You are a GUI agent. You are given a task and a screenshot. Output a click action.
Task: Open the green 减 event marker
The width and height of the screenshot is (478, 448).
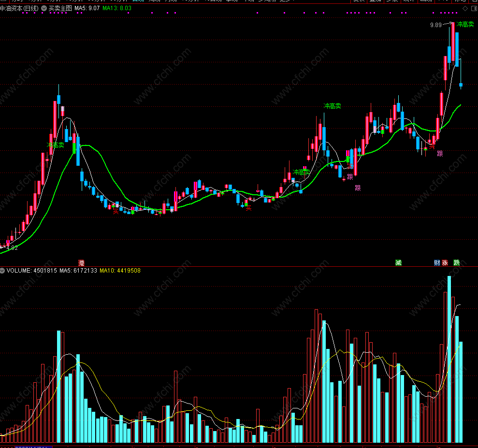(398, 263)
